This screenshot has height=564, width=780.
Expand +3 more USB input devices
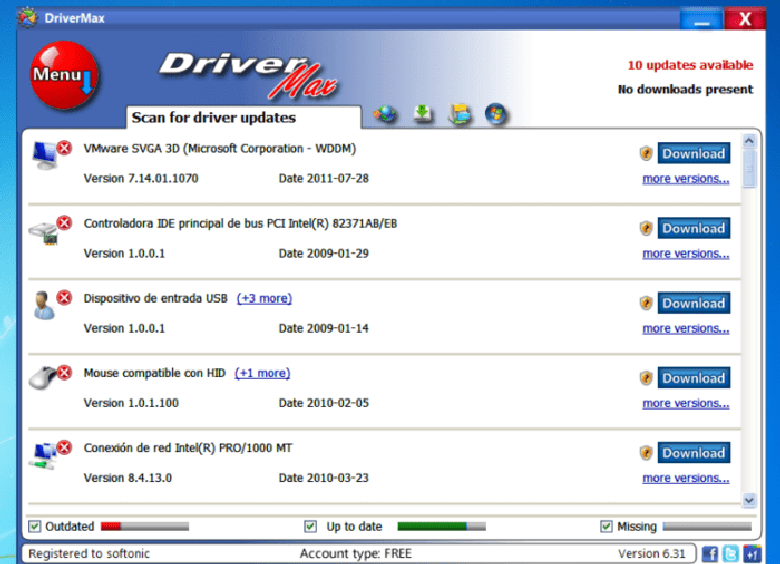pos(264,298)
